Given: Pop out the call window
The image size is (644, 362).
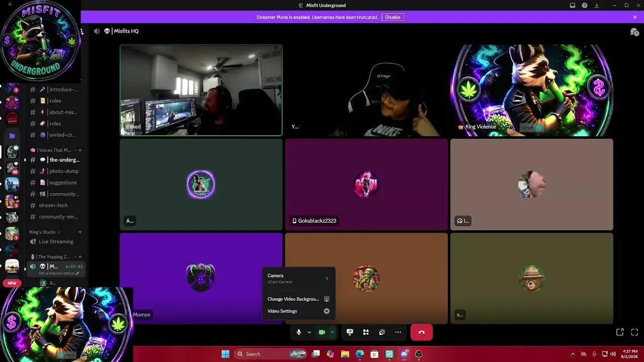Looking at the screenshot, I should tap(620, 332).
